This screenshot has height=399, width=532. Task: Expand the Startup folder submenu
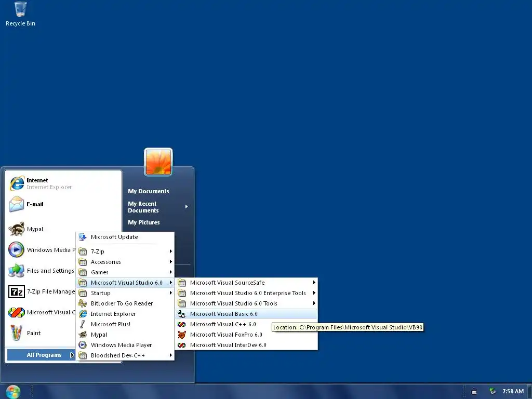tap(125, 293)
